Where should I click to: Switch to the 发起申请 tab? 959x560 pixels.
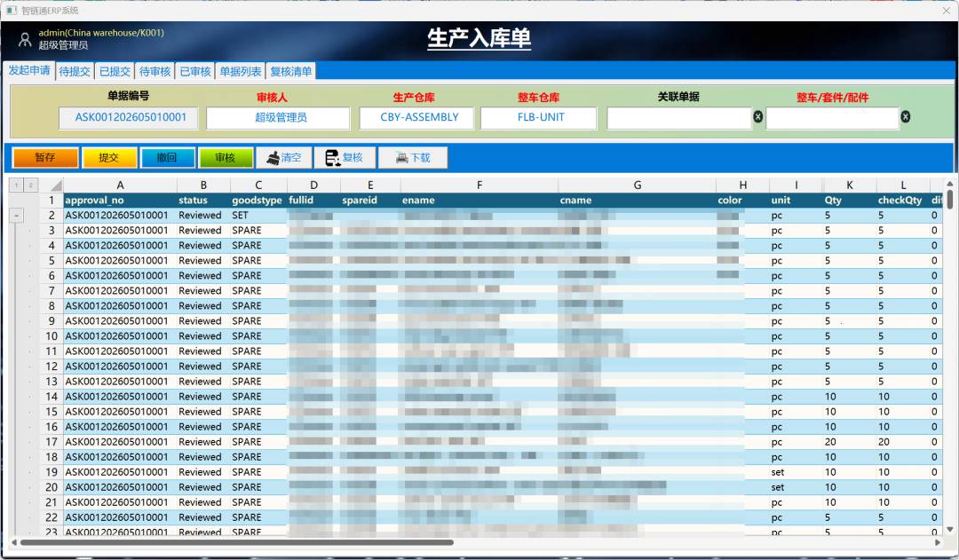click(x=28, y=71)
